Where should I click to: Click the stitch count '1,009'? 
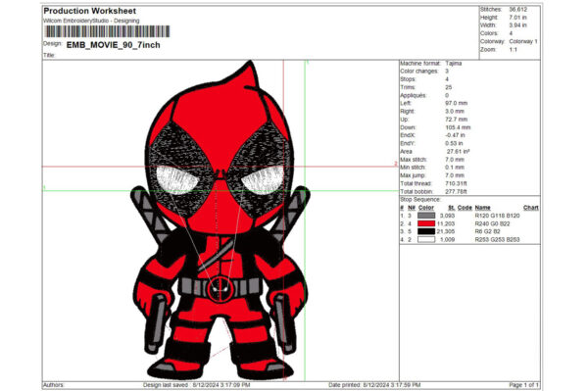(x=447, y=239)
